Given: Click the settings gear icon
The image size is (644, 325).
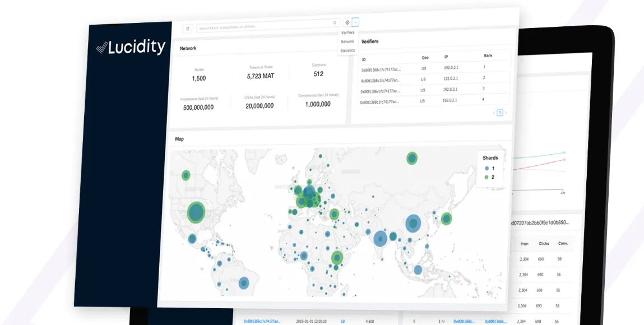Looking at the screenshot, I should click(348, 22).
